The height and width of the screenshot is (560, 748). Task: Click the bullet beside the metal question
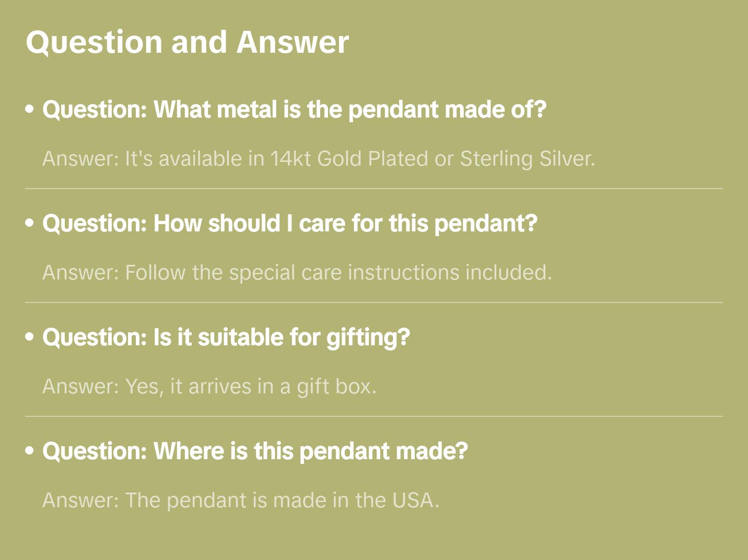pos(30,109)
